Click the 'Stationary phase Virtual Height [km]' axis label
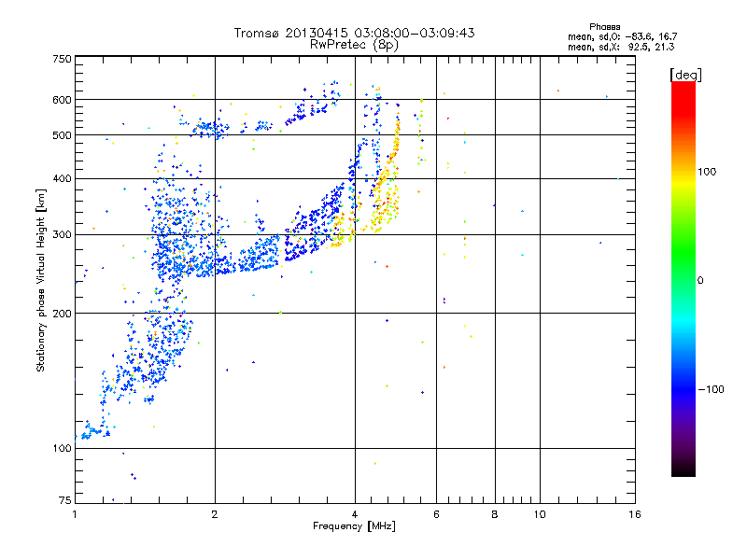 41,280
